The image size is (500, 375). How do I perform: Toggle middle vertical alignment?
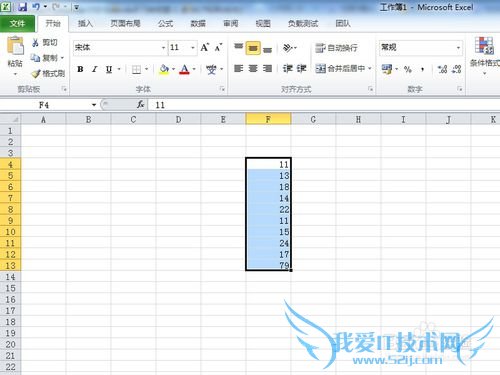(253, 48)
